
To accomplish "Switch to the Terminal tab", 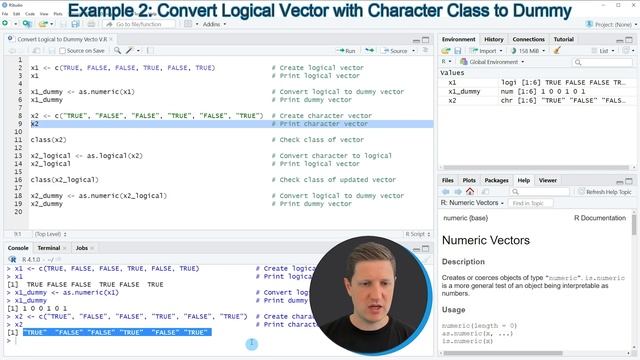I will coord(49,248).
